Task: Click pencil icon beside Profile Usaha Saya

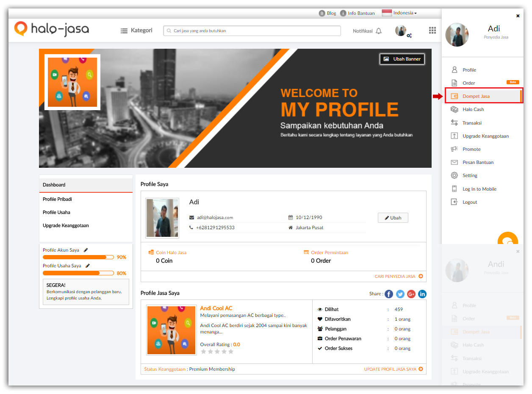Action: pyautogui.click(x=88, y=266)
